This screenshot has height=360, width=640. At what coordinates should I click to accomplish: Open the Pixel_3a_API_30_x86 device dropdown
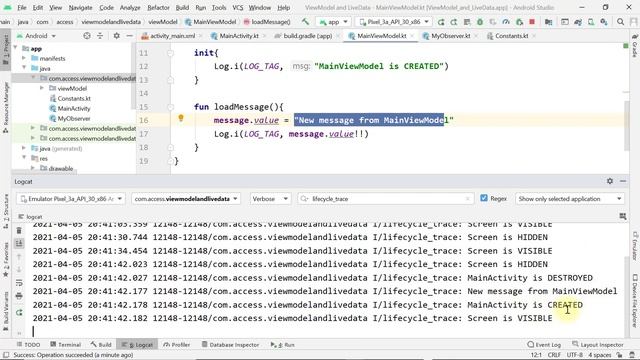click(x=393, y=22)
